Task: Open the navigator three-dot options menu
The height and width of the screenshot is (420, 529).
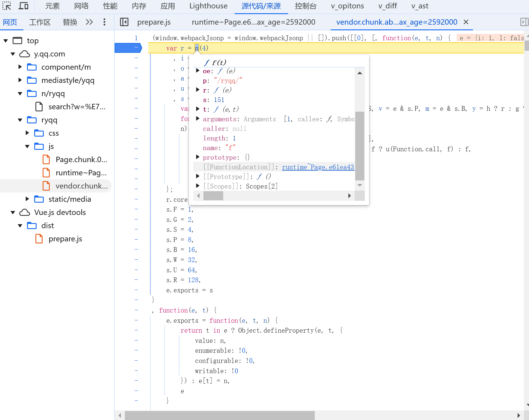Action: point(104,22)
